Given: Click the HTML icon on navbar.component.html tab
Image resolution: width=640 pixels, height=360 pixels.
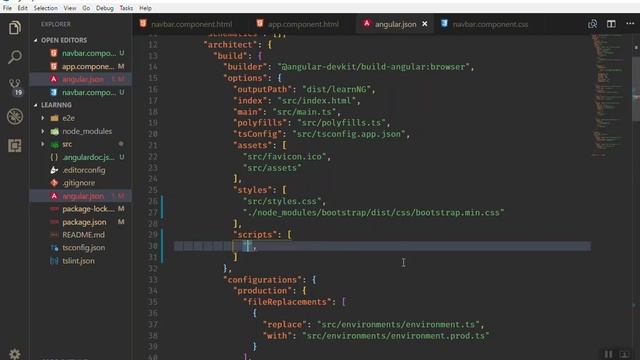Looking at the screenshot, I should coord(143,24).
